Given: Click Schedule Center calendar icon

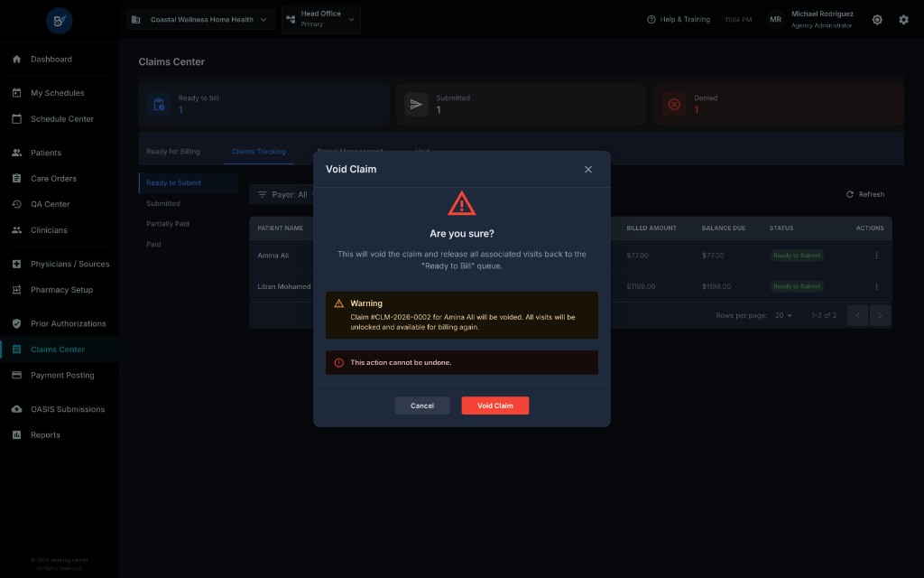Looking at the screenshot, I should 16,118.
